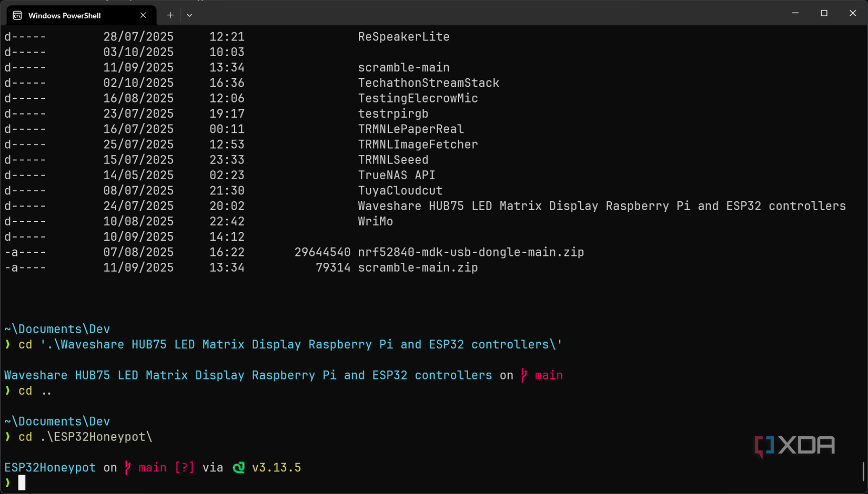This screenshot has width=868, height=494.
Task: Click the nrf52840-mdk-usb-dongle-main.zip entry
Action: (x=471, y=252)
